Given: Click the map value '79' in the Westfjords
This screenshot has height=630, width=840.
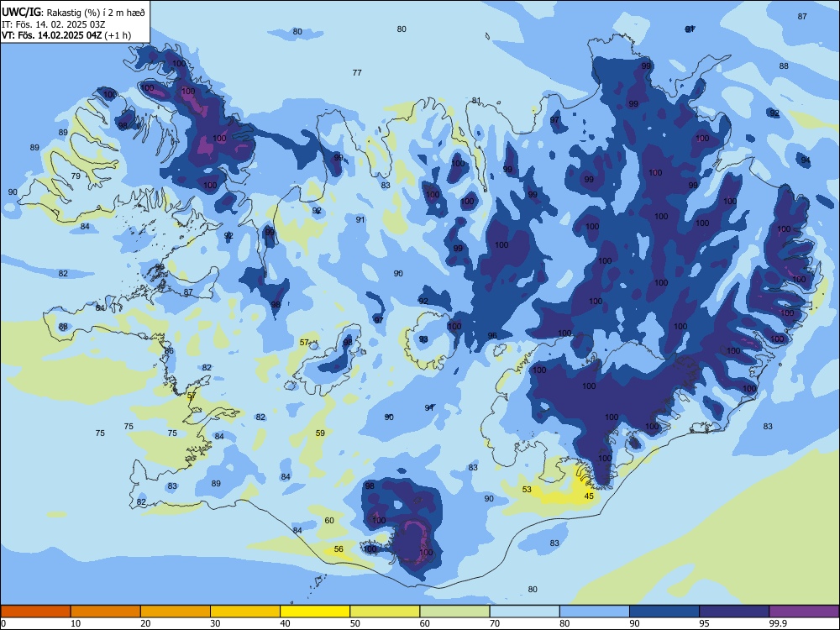Looking at the screenshot, I should tap(76, 176).
